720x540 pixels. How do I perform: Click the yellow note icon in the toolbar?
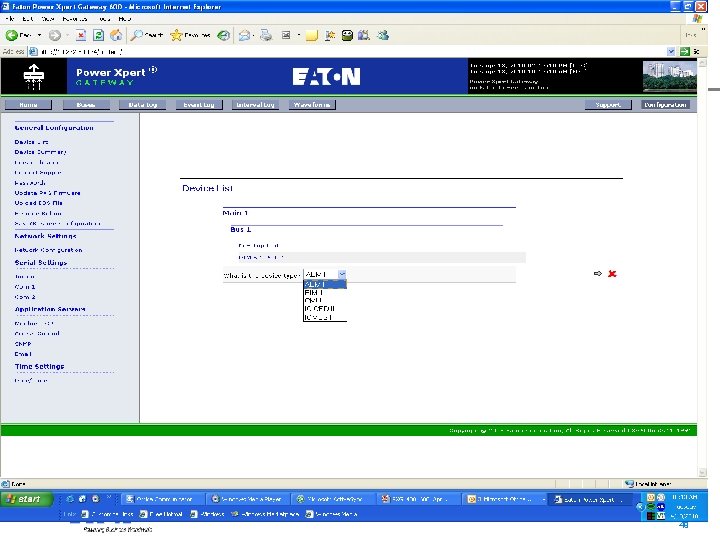pyautogui.click(x=312, y=35)
